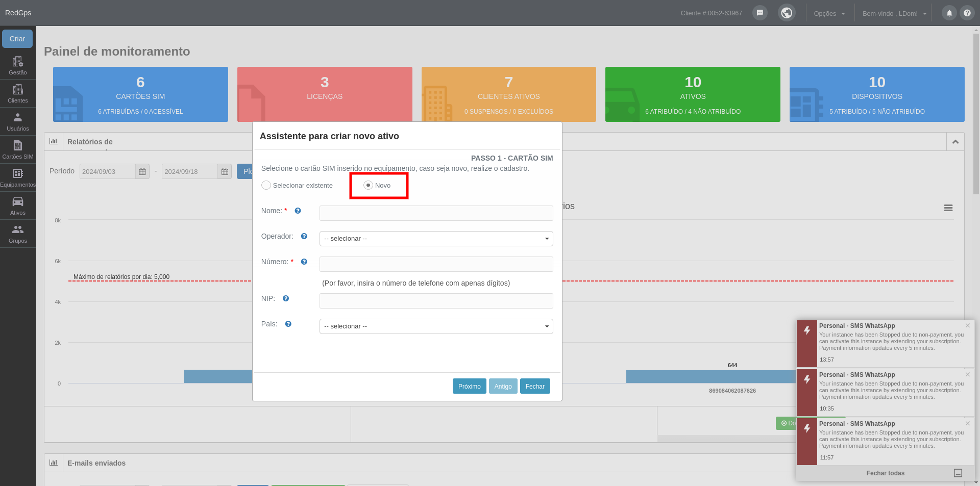Click help icon next to Número field
The image size is (980, 486).
(304, 262)
